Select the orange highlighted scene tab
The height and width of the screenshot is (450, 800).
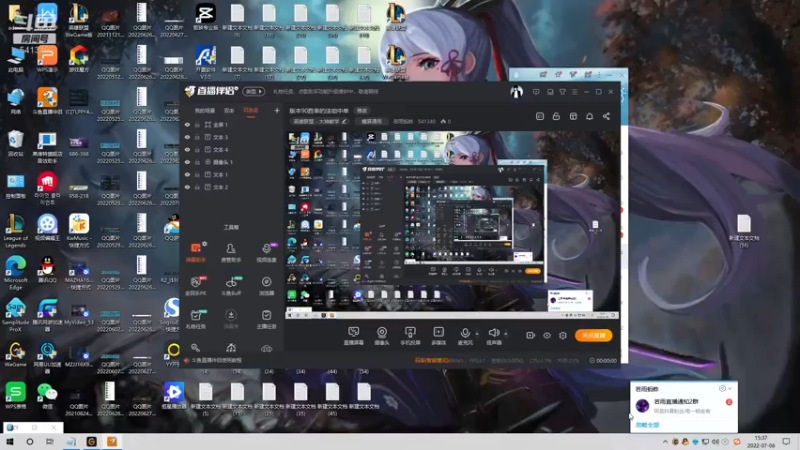pos(251,110)
